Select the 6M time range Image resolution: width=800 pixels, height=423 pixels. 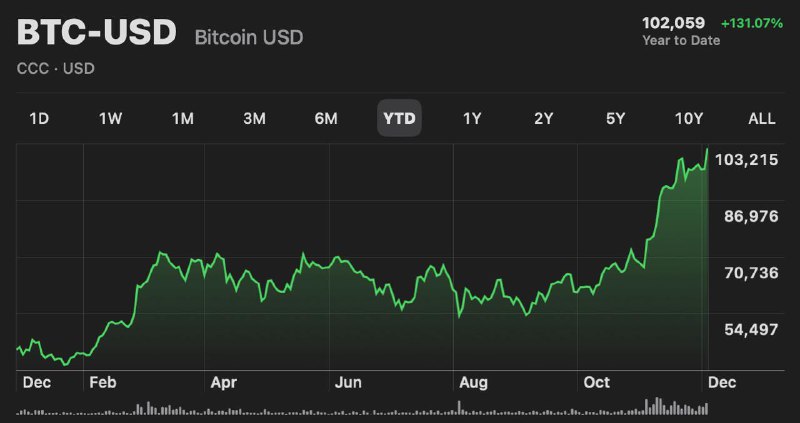pyautogui.click(x=326, y=118)
